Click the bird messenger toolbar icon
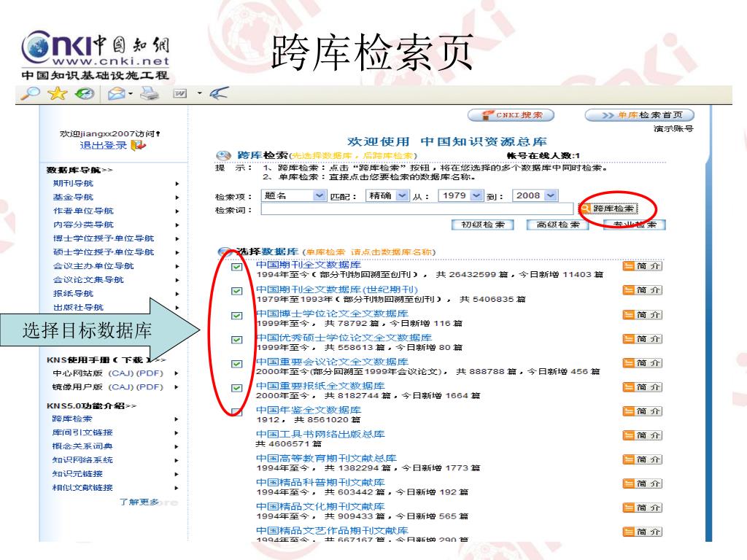Screen dimensions: 747x560 [219, 93]
